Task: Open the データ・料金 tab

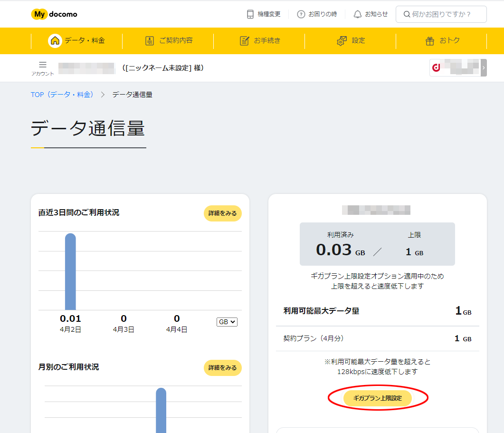Action: click(77, 40)
